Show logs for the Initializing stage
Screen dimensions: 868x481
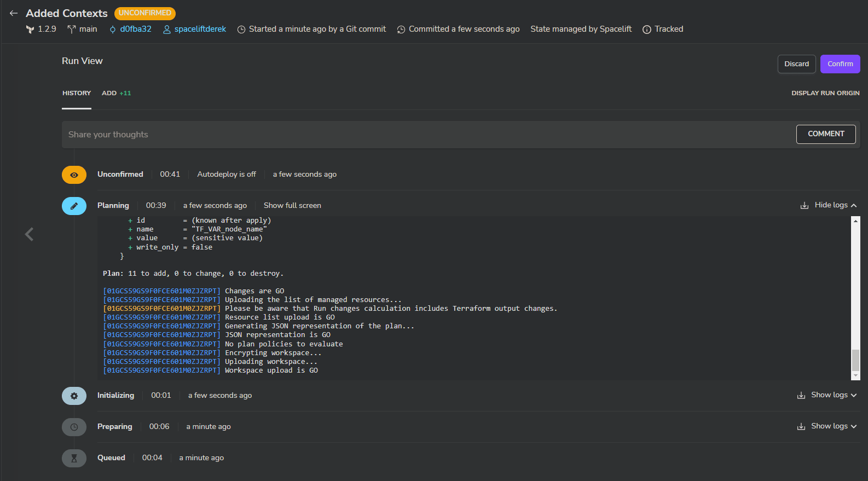(x=834, y=395)
